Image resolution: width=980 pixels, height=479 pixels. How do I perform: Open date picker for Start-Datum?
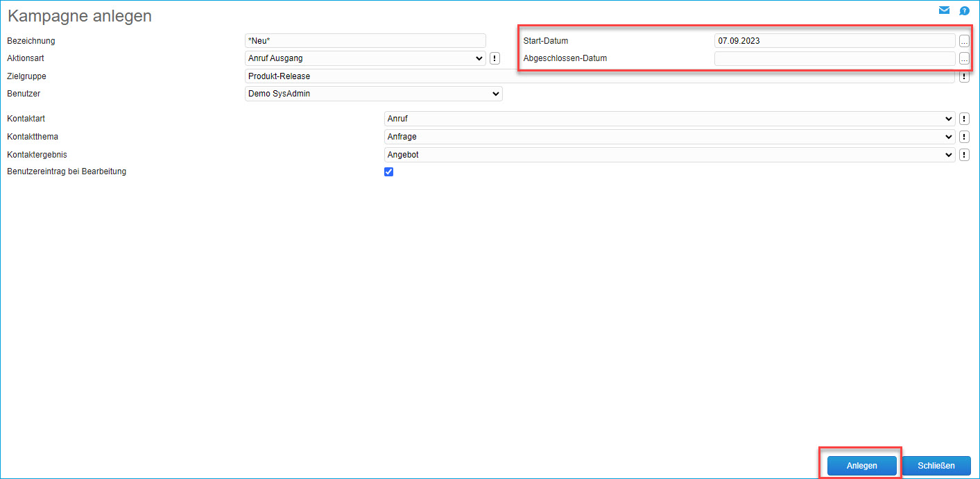(964, 41)
